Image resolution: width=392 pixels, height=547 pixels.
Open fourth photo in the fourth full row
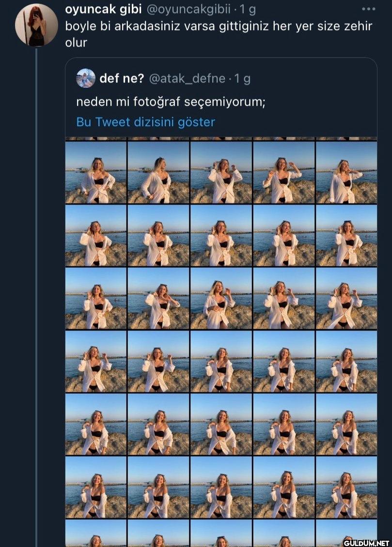(x=283, y=361)
